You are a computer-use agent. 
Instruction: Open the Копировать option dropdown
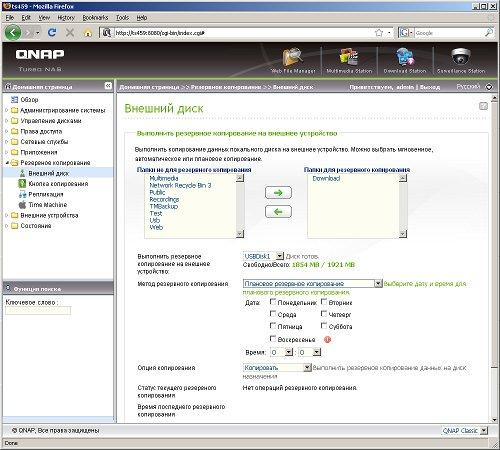pyautogui.click(x=277, y=368)
